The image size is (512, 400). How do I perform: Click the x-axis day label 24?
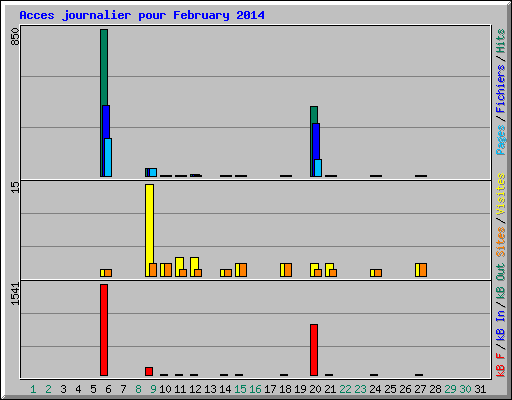coord(375,389)
